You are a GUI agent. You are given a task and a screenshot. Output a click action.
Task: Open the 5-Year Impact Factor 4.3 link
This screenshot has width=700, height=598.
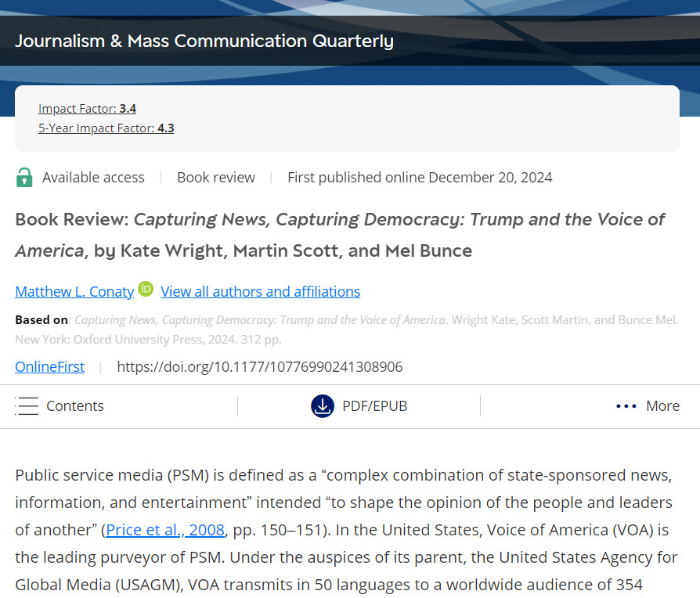point(106,128)
